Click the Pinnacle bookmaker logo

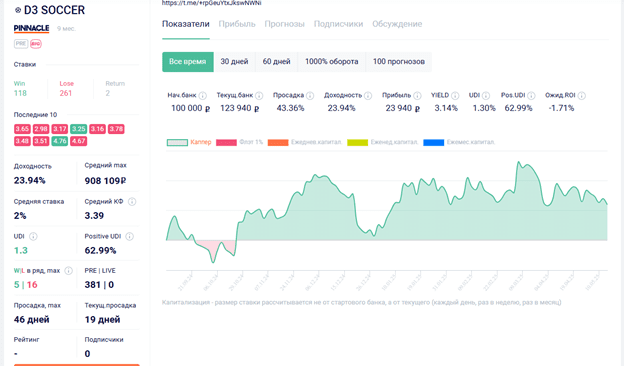(x=31, y=28)
